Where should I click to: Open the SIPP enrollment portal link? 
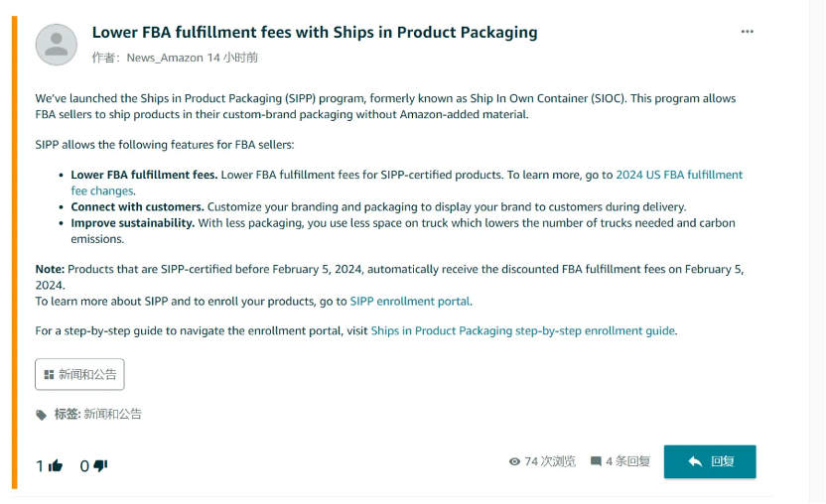[410, 302]
